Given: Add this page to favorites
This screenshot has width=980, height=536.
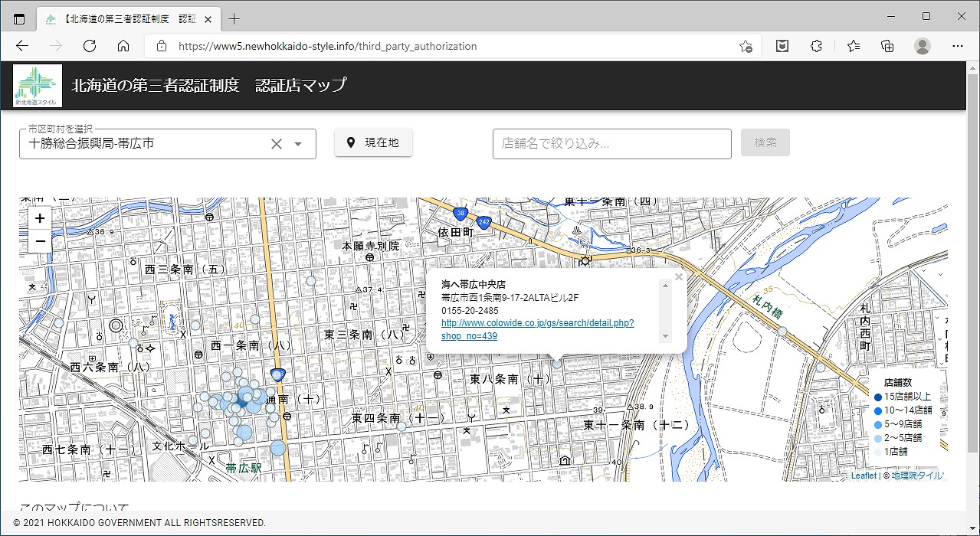Looking at the screenshot, I should [745, 46].
